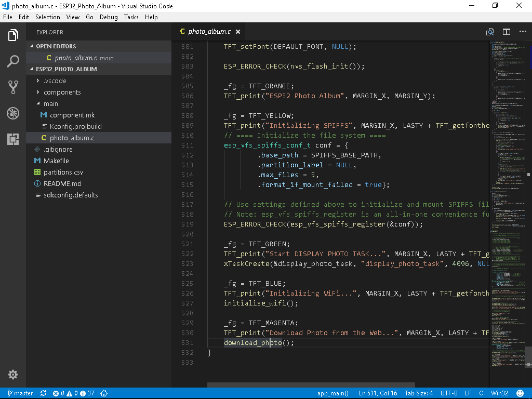Open Kconfig.projbuild file

99,126
